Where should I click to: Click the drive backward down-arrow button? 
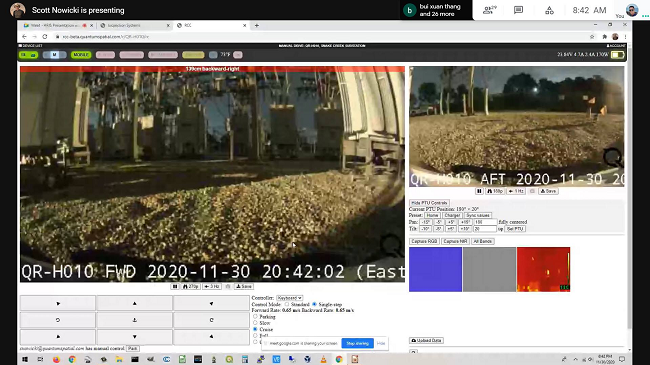click(x=134, y=337)
